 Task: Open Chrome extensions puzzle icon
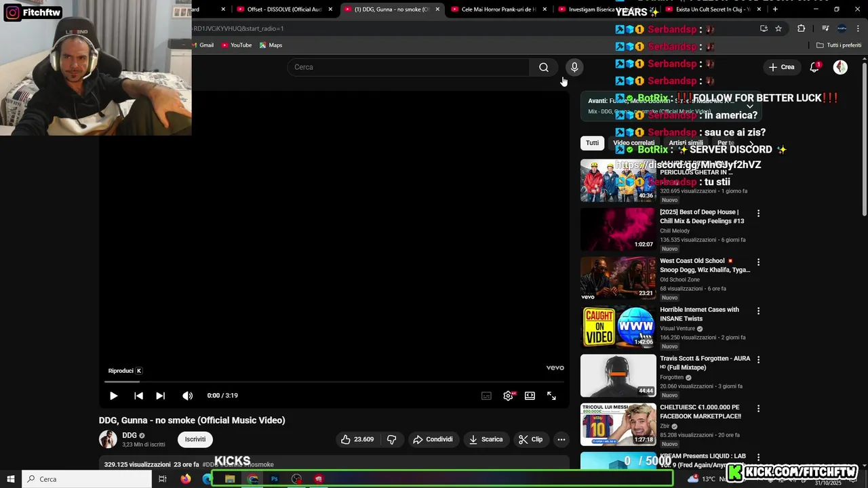point(801,28)
